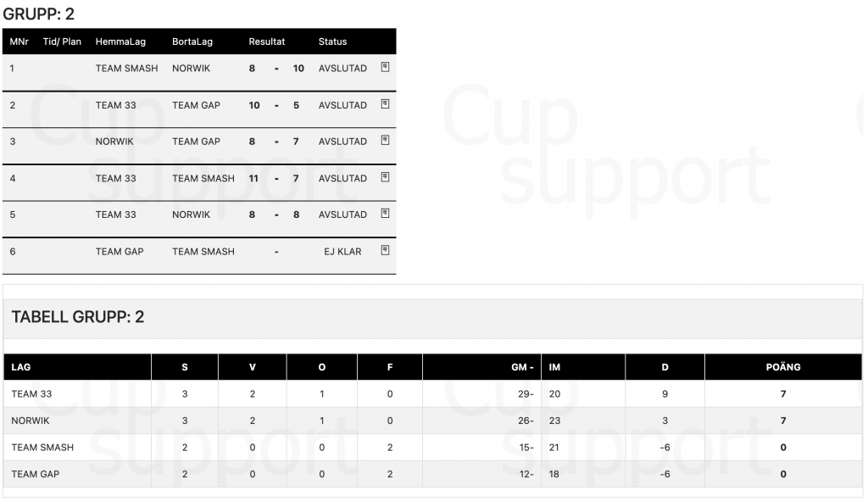Open match report icon for match 3
Viewport: 868px width, 501px height.
click(386, 141)
